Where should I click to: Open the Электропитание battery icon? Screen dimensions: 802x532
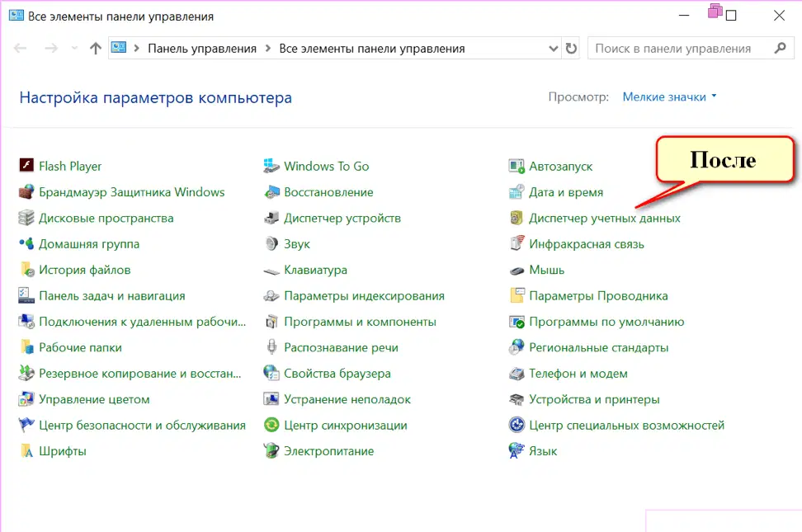point(271,450)
